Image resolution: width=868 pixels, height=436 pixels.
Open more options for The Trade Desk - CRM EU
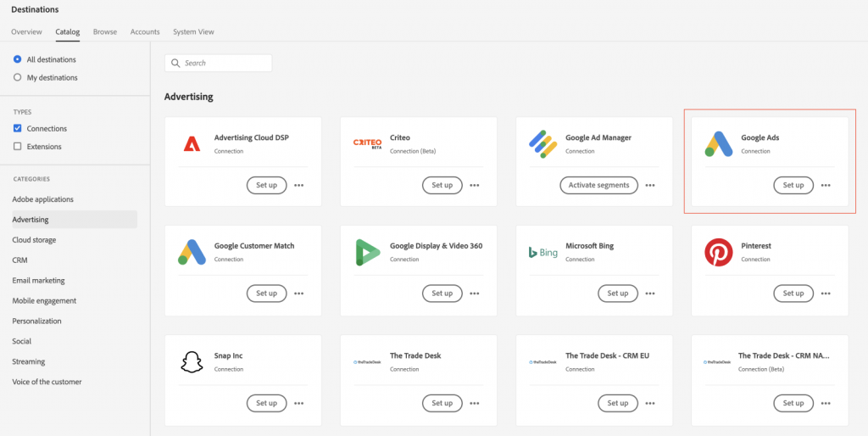coord(650,403)
